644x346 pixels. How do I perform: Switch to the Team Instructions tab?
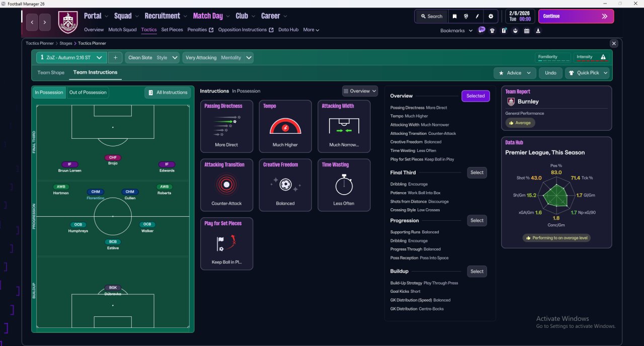pyautogui.click(x=95, y=72)
